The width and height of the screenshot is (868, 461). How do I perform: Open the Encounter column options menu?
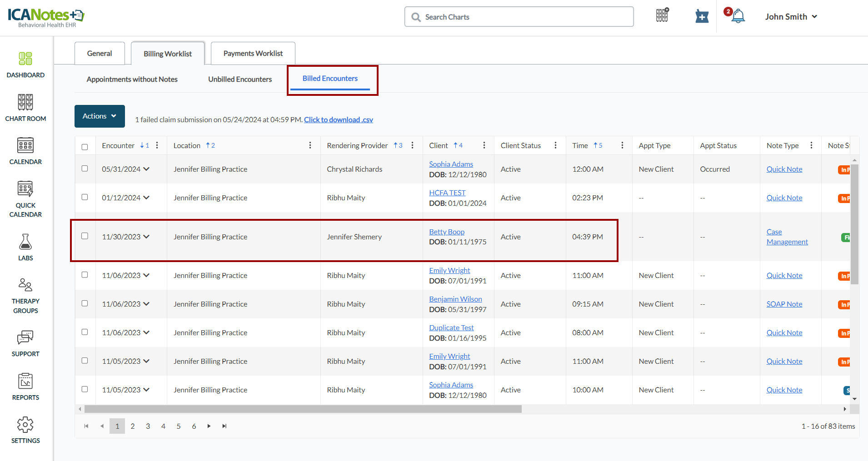(x=157, y=145)
